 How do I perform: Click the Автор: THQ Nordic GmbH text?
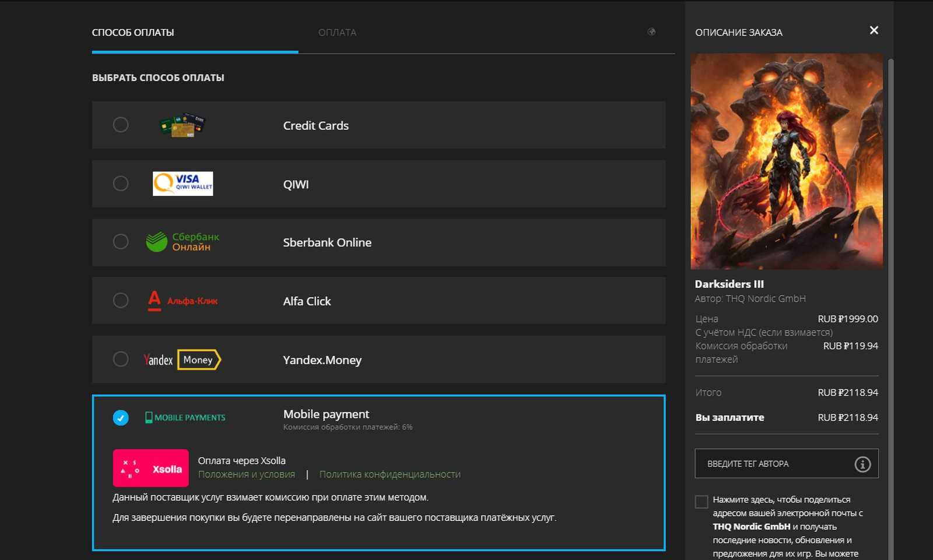point(750,298)
